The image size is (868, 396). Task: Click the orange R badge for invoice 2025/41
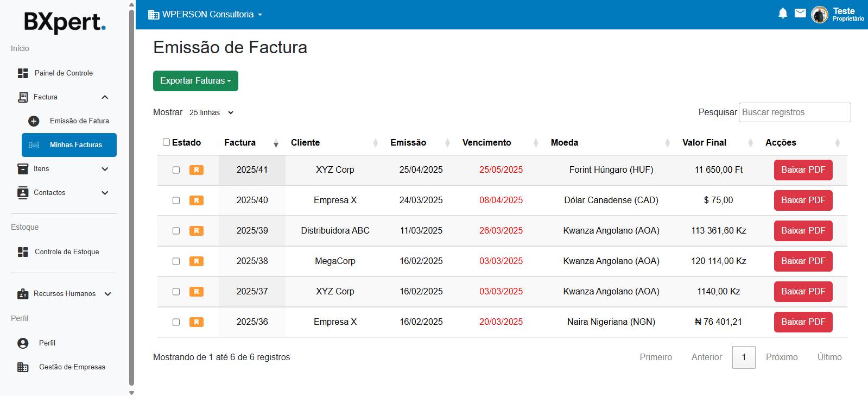[x=196, y=170]
